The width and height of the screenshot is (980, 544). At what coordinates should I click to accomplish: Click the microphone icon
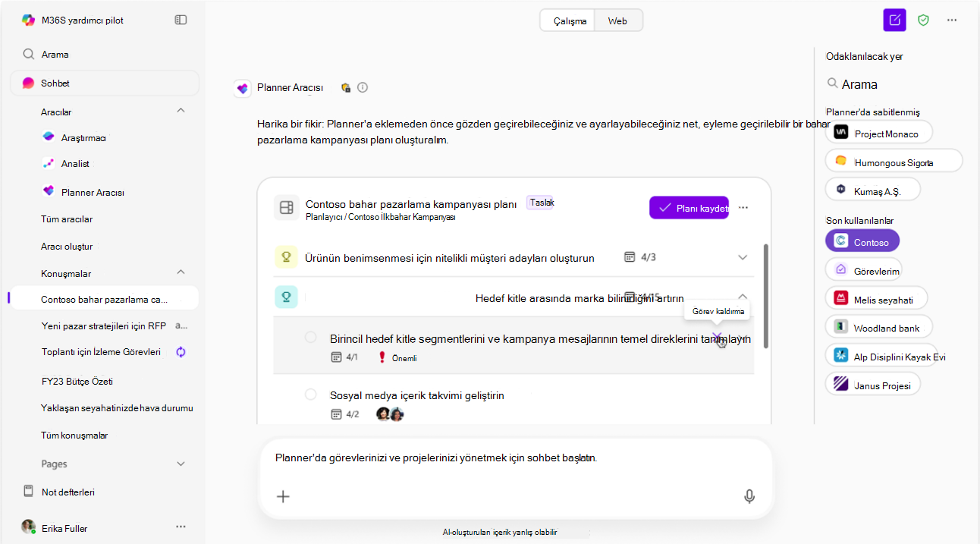(749, 496)
